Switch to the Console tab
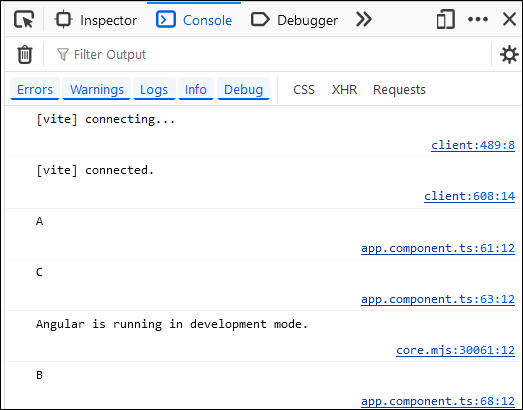This screenshot has height=410, width=523. click(194, 20)
